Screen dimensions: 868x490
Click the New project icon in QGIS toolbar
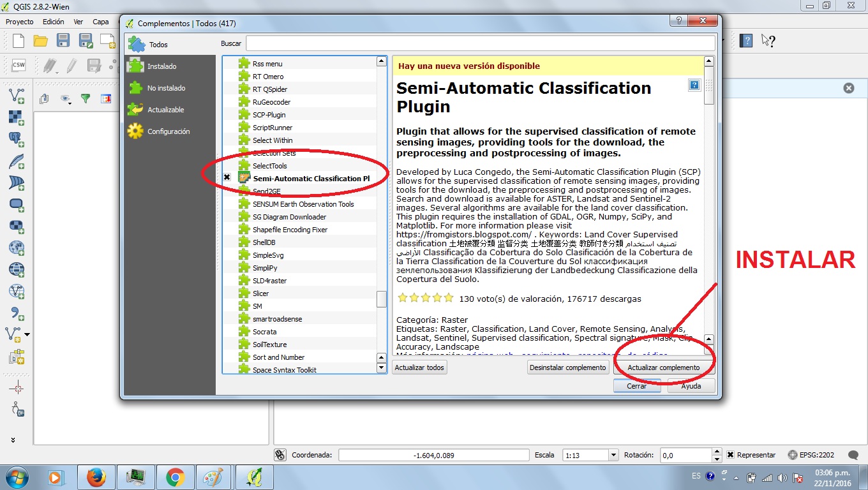pos(19,41)
